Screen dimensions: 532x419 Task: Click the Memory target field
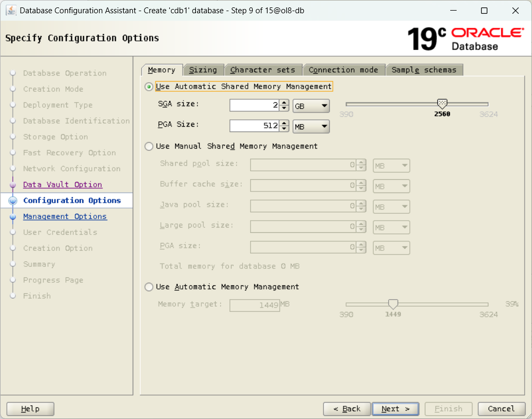(x=255, y=305)
